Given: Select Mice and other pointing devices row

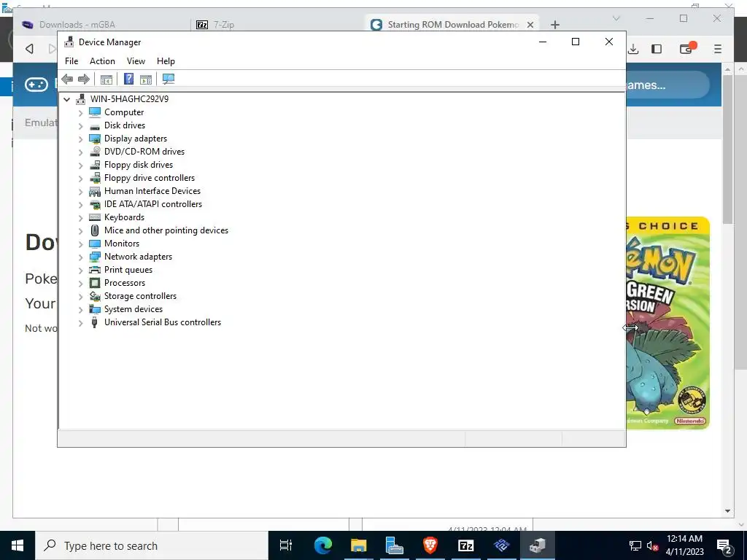Looking at the screenshot, I should (x=166, y=230).
